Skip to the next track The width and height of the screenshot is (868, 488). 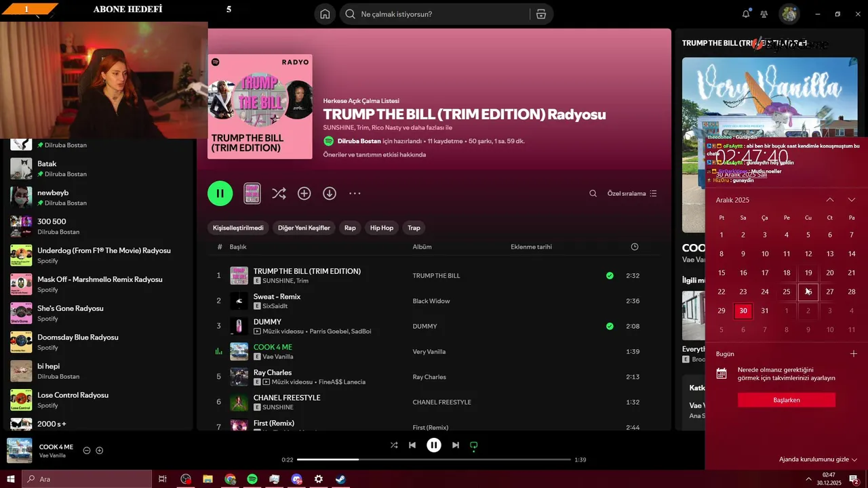point(456,445)
